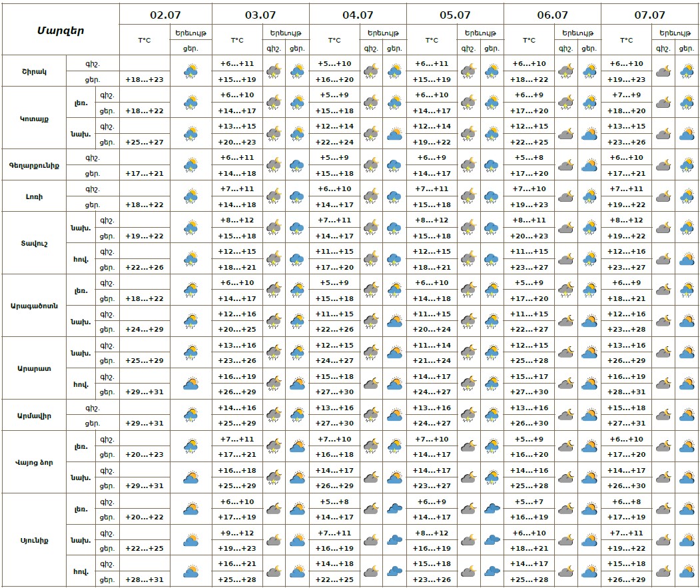Click the Տավուշ region label

pos(33,243)
